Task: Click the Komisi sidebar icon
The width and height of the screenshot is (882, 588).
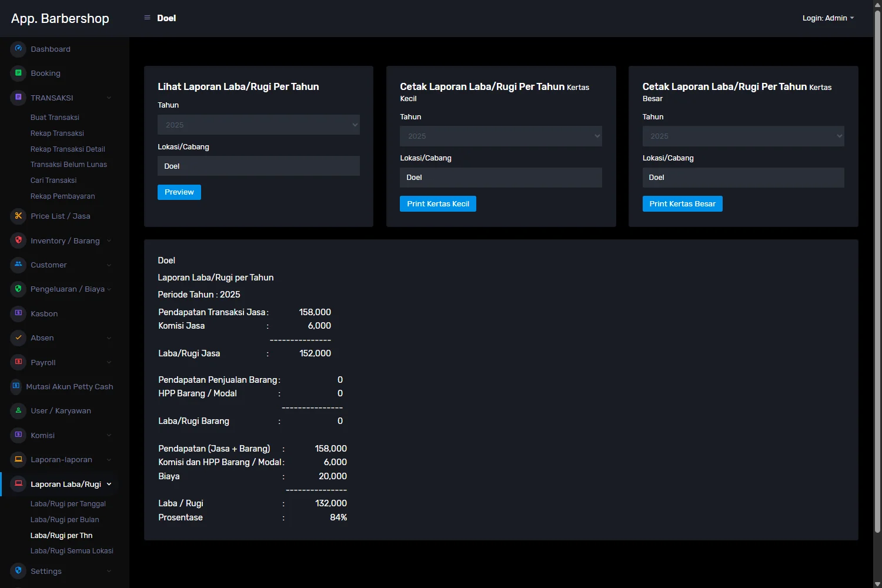Action: tap(18, 435)
